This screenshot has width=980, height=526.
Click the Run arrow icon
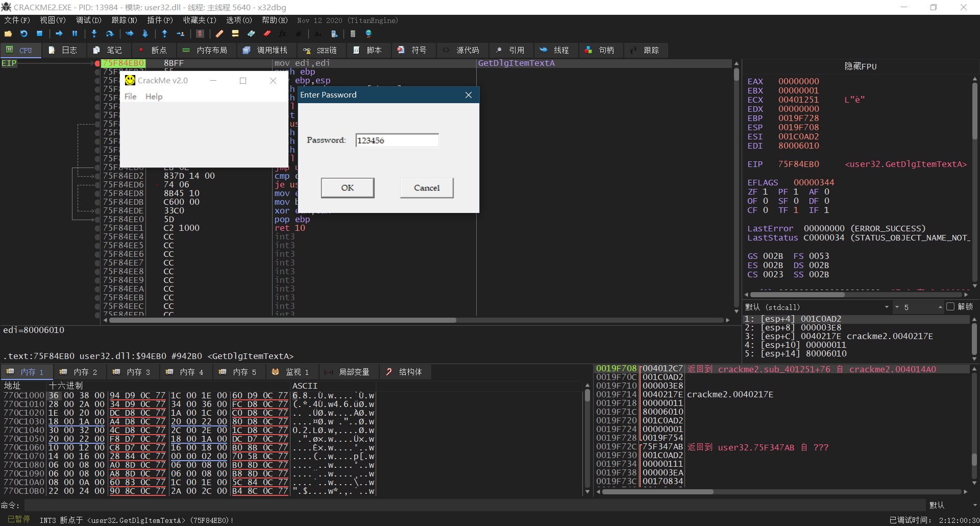tap(59, 34)
